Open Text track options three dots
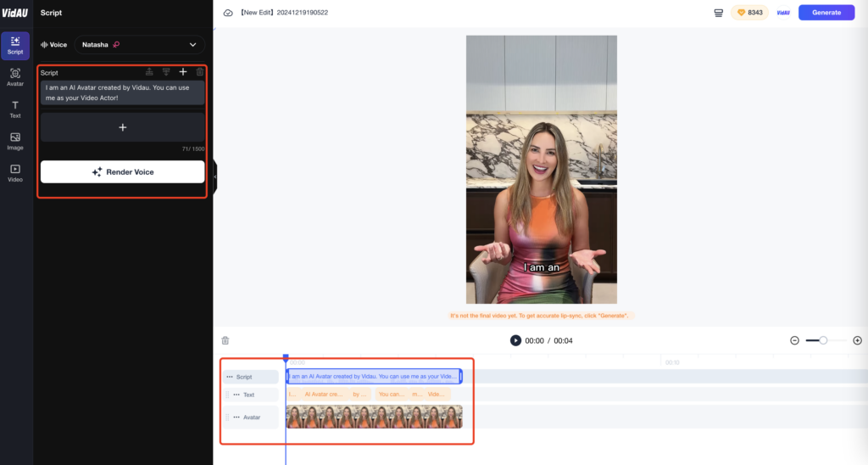Viewport: 868px width, 465px height. [236, 395]
